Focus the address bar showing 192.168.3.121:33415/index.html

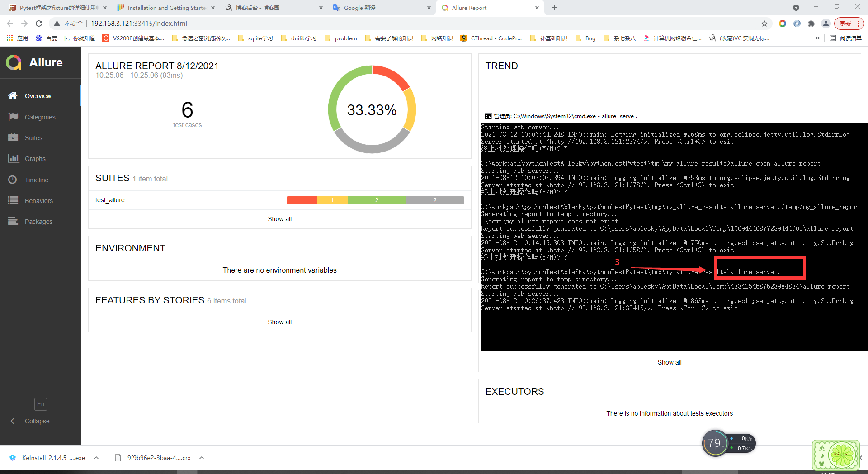click(x=139, y=24)
